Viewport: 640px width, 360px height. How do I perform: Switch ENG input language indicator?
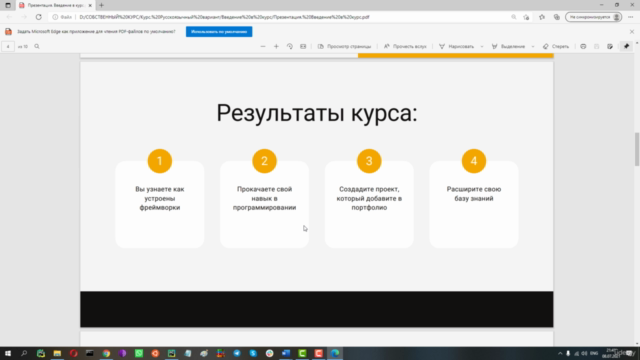[x=594, y=353]
